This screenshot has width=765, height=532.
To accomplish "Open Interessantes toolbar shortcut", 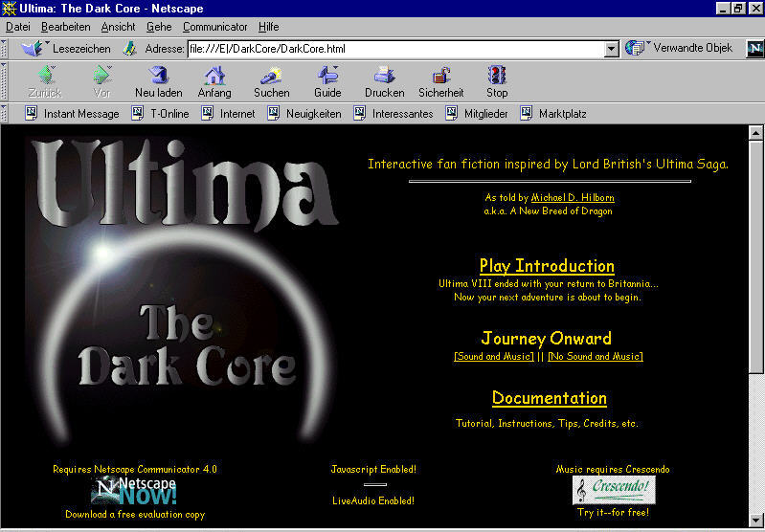I will [394, 114].
